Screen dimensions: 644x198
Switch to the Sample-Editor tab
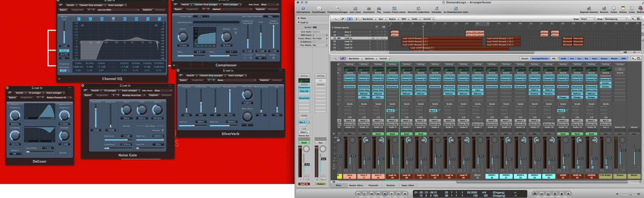pyautogui.click(x=356, y=185)
